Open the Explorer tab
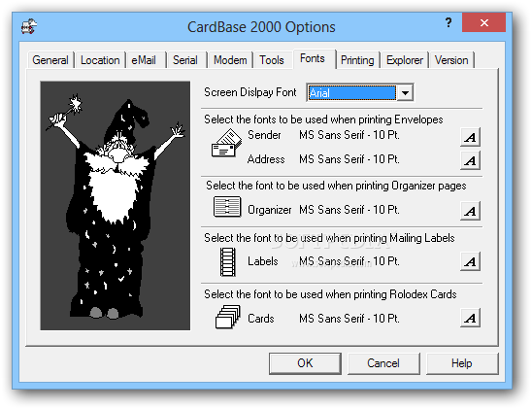Viewport: 532px width, 409px height. (x=405, y=60)
